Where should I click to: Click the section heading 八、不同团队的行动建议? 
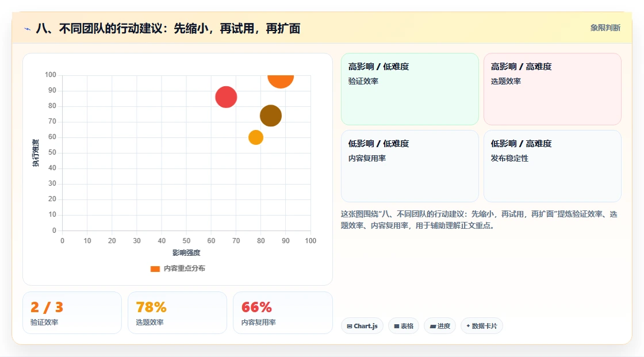(x=168, y=28)
